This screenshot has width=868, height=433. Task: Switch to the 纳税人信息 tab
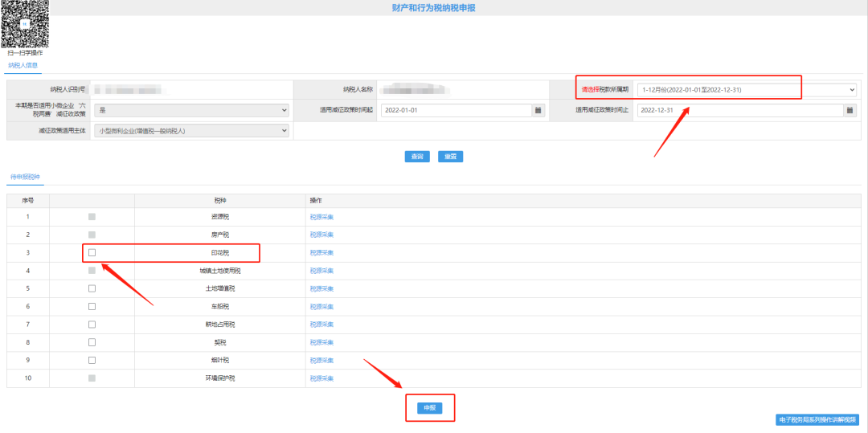click(23, 65)
